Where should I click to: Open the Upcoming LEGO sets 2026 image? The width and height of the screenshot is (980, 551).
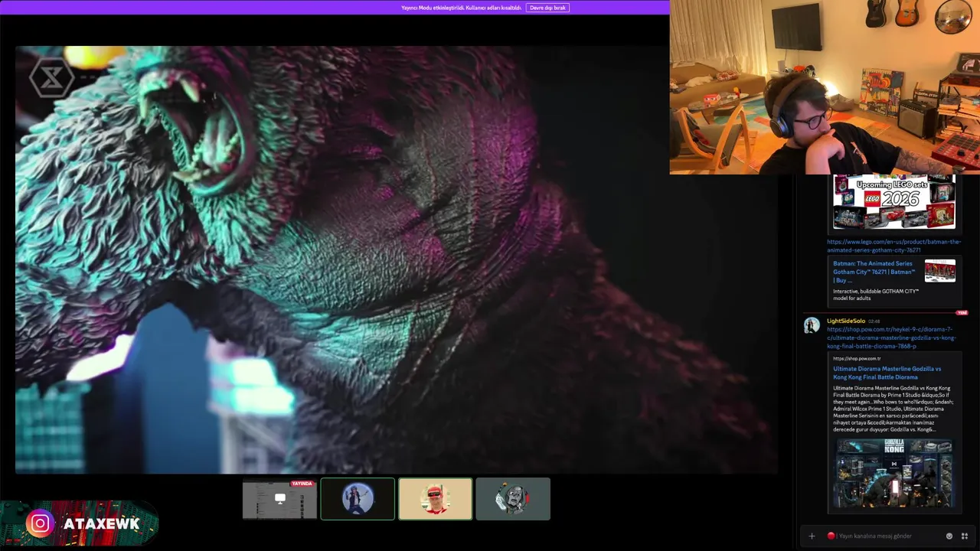894,201
